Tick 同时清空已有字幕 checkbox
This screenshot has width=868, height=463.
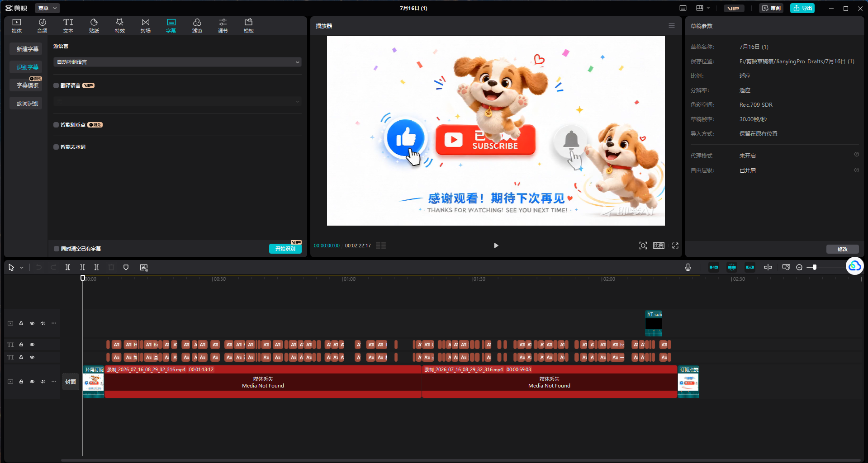(57, 249)
